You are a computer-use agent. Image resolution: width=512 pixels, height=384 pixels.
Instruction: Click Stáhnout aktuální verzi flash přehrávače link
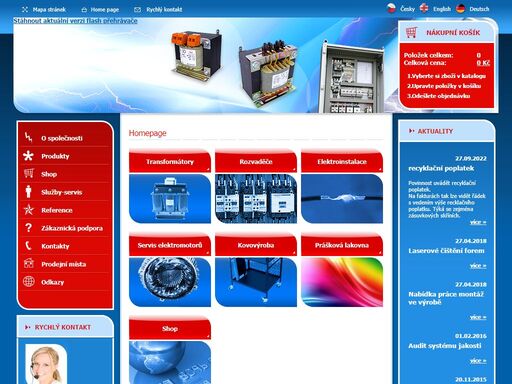pyautogui.click(x=75, y=21)
